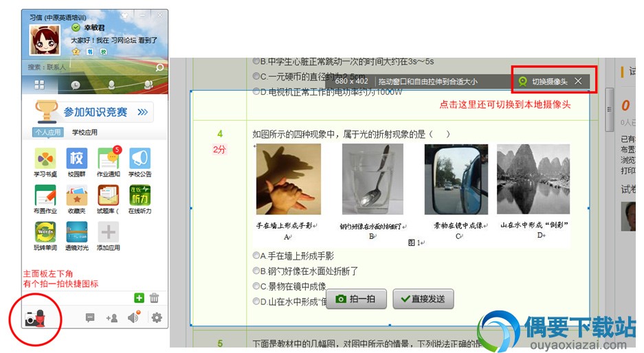Click the 参加知识竞赛 banner
644x353 pixels.
pos(93,112)
